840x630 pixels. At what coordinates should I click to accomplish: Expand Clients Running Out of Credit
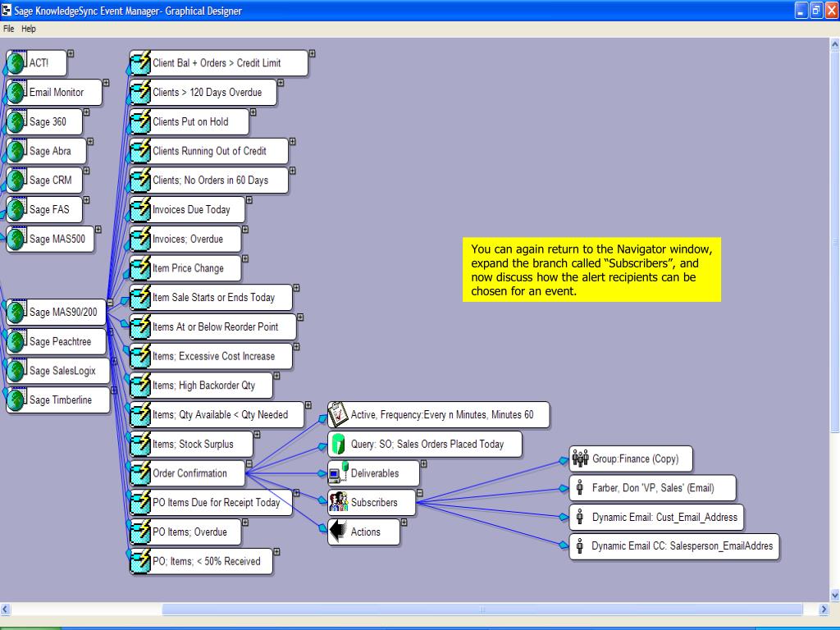pyautogui.click(x=293, y=141)
